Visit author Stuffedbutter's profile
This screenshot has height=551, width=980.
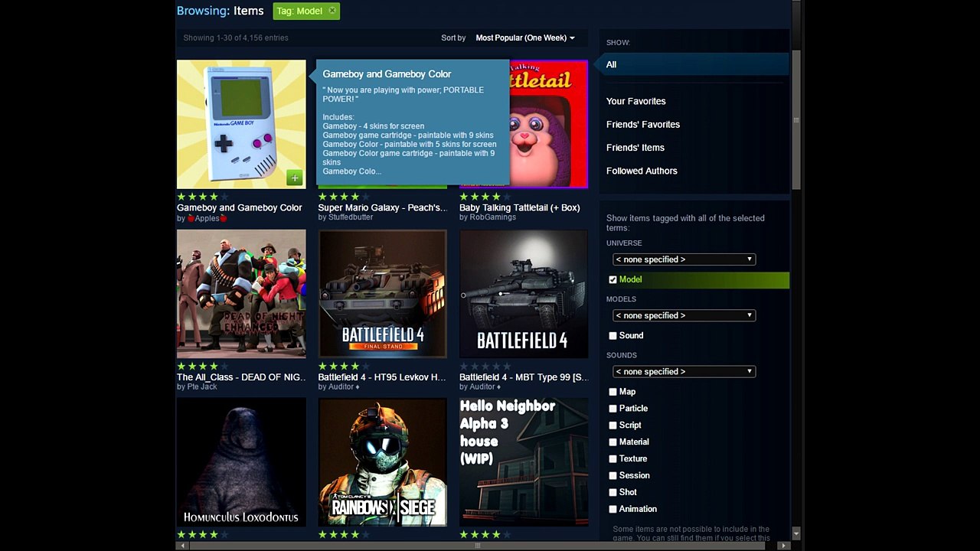pos(351,217)
